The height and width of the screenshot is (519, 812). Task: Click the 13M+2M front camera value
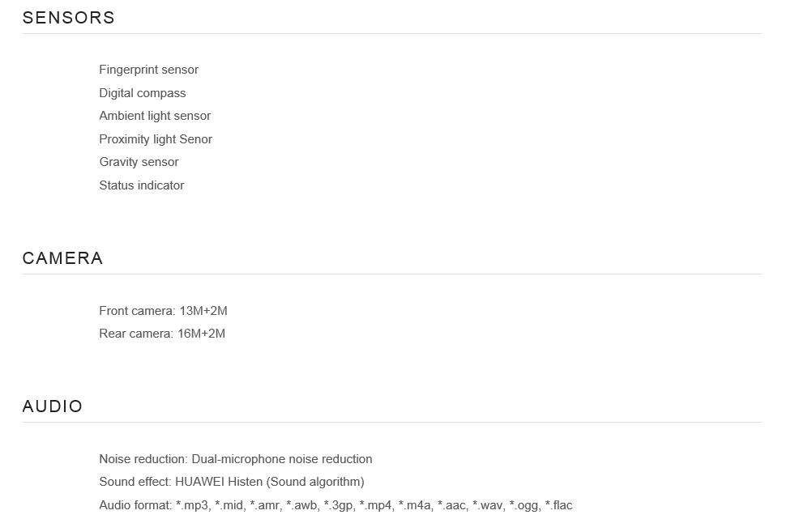coord(203,311)
